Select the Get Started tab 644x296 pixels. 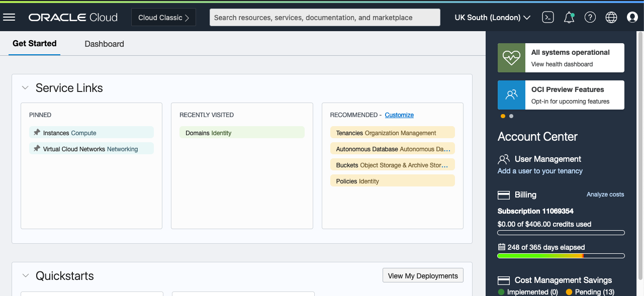click(x=34, y=44)
